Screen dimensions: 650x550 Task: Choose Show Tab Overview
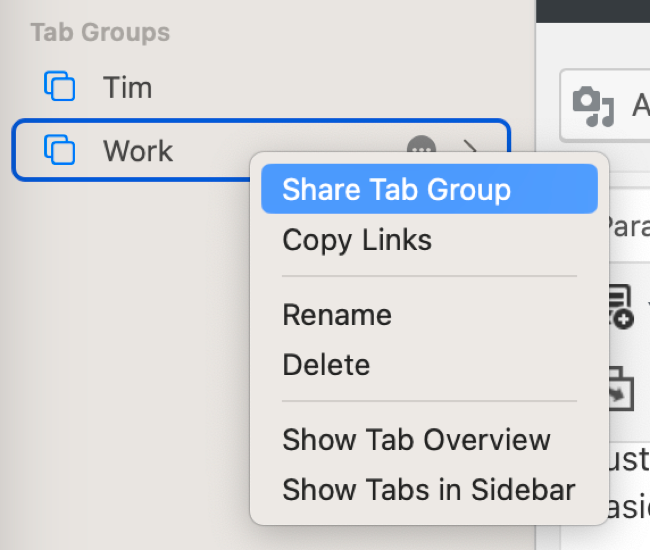point(416,440)
